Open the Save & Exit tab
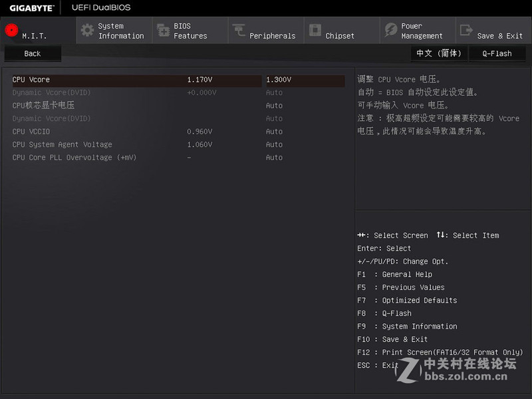The width and height of the screenshot is (532, 399). tap(493, 31)
